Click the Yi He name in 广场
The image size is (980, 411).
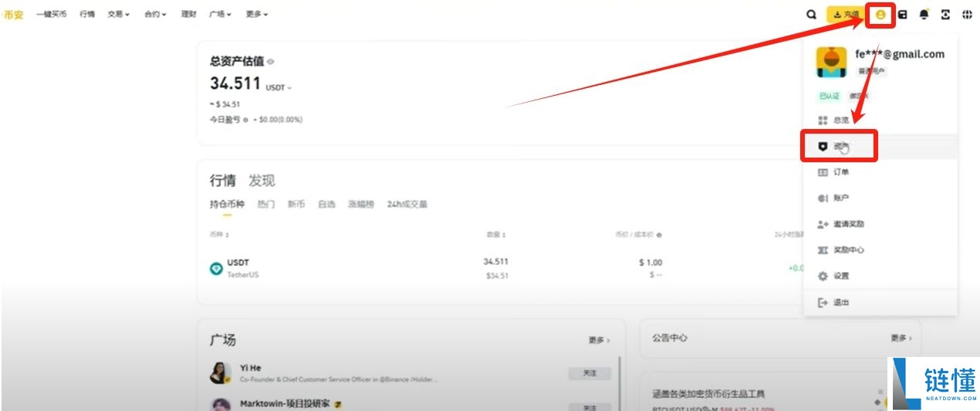(250, 369)
